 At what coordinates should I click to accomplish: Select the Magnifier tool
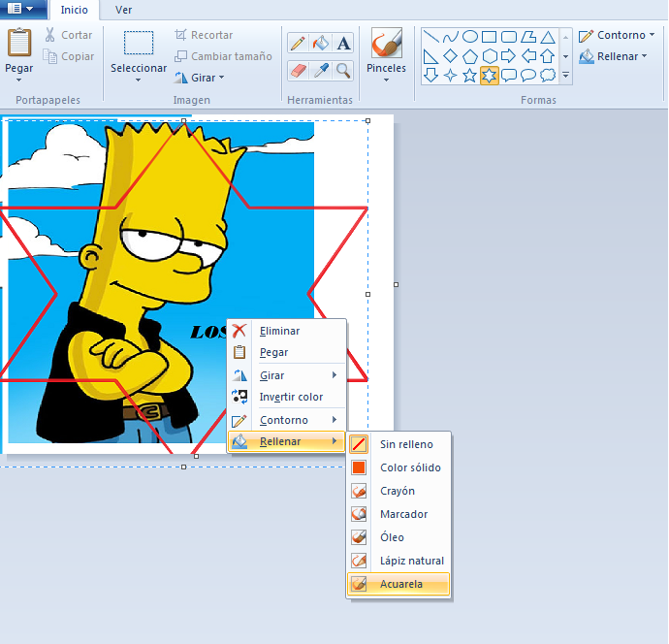pos(343,71)
